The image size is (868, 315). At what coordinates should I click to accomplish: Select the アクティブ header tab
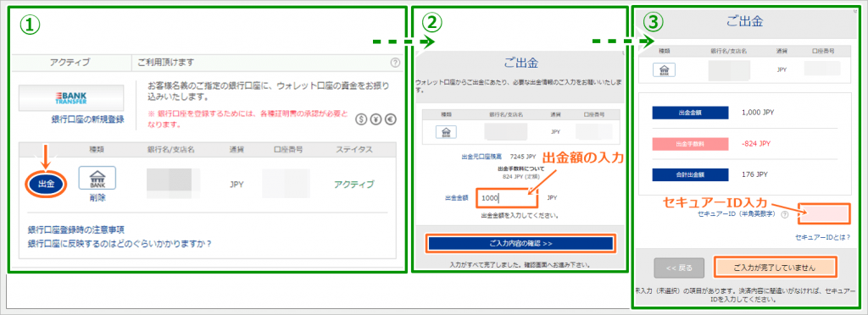click(x=70, y=63)
